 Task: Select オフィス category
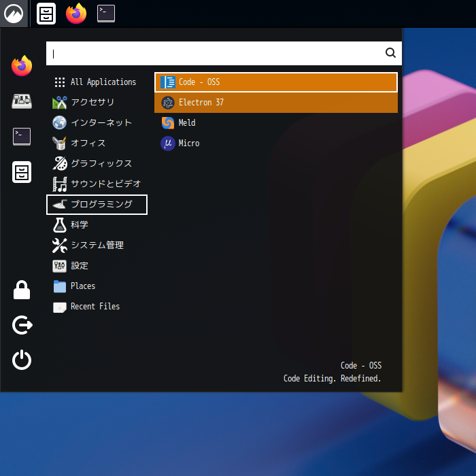(97, 143)
